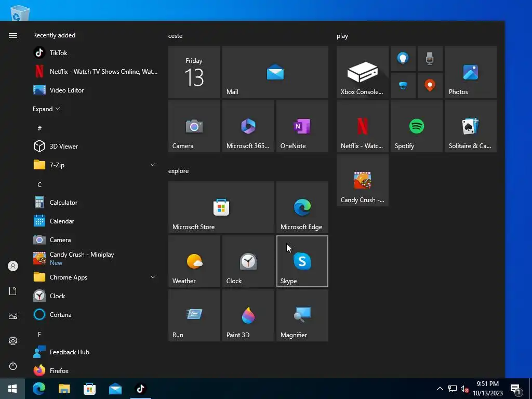The height and width of the screenshot is (399, 532).
Task: Open Pictures from the Start sidebar
Action: click(x=13, y=316)
